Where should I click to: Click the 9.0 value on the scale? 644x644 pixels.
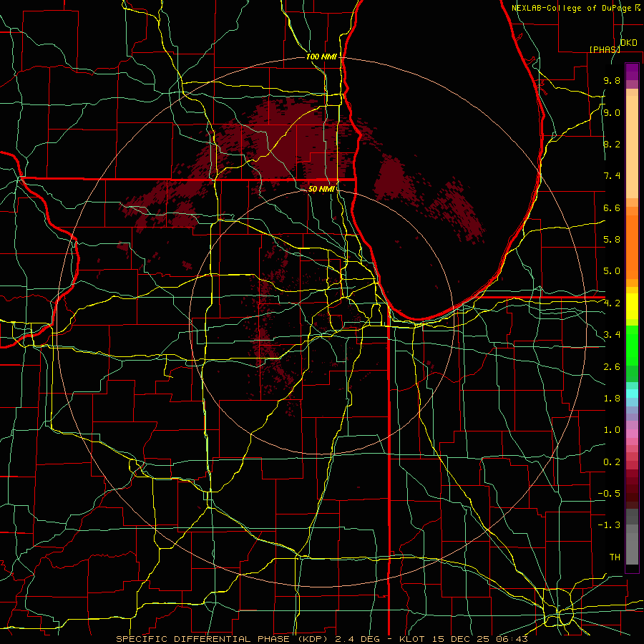click(612, 112)
